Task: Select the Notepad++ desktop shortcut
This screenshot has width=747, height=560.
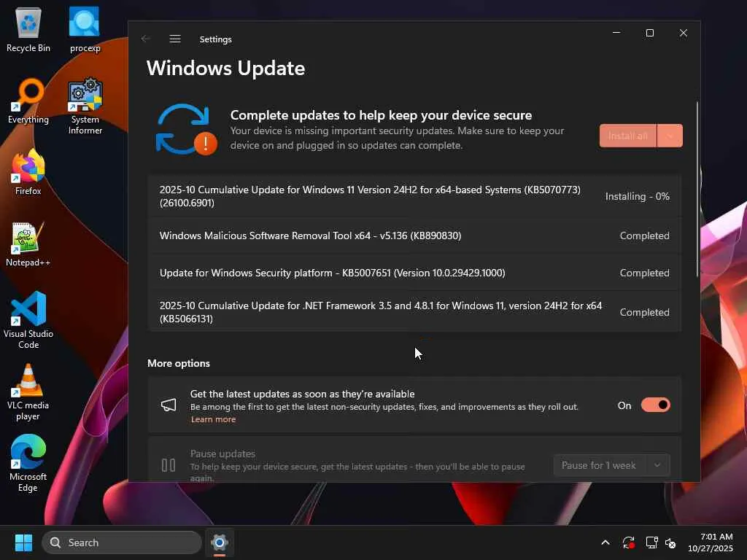Action: pyautogui.click(x=28, y=244)
